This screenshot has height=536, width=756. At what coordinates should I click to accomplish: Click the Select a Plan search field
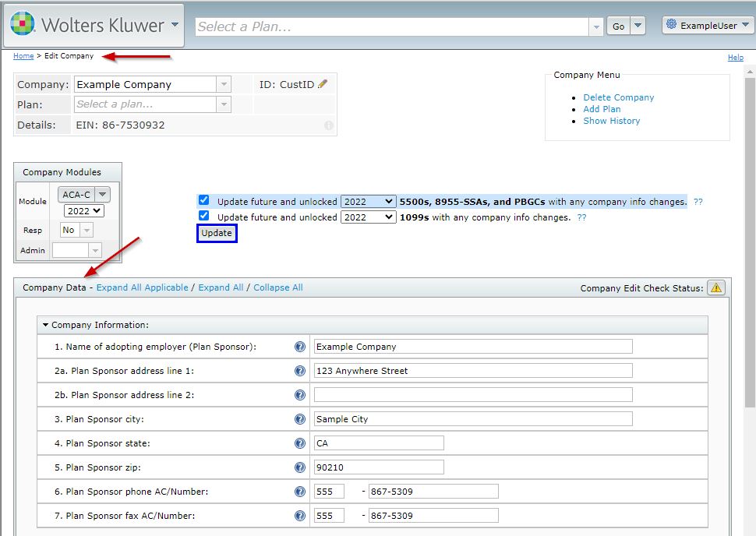392,26
